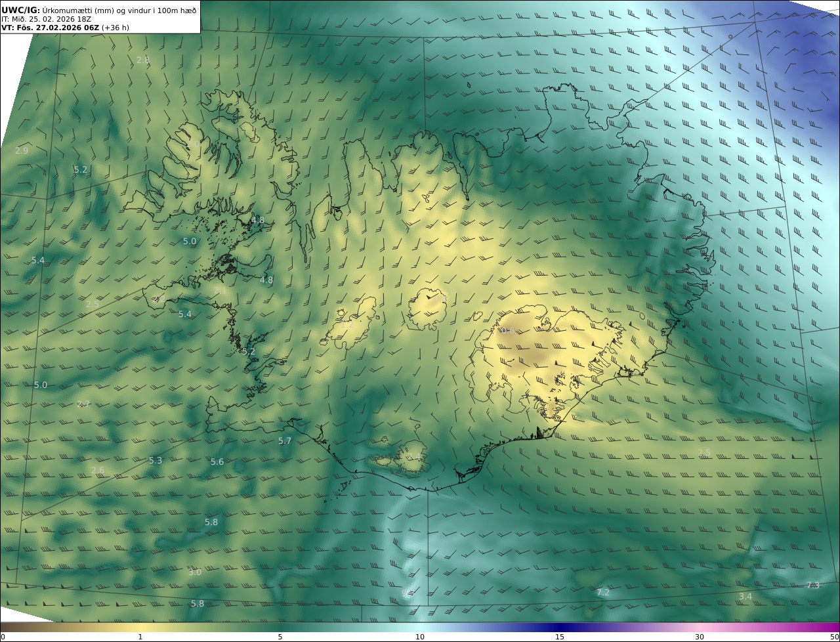Click the map value label "2.1"
840x642 pixels.
click(x=220, y=290)
